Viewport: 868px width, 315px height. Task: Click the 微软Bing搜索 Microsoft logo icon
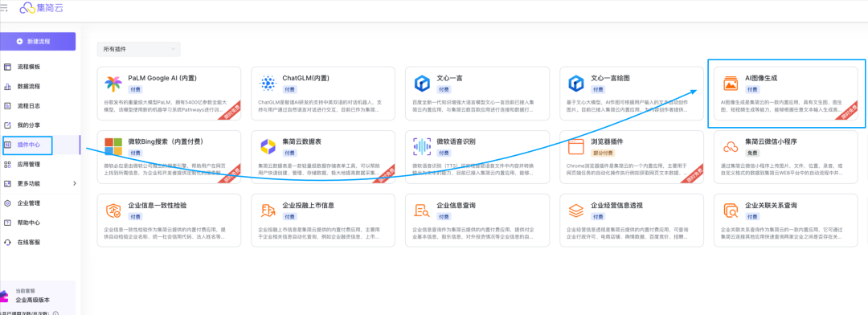113,147
